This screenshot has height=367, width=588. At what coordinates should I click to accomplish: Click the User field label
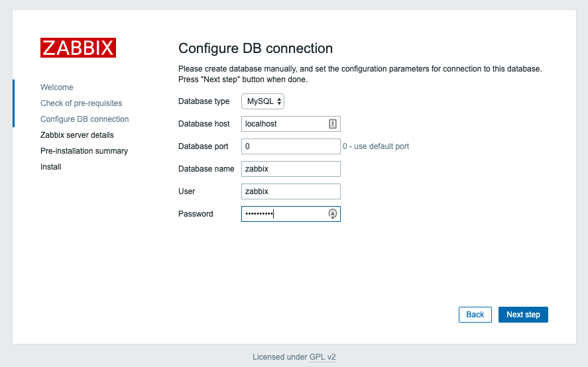(186, 191)
